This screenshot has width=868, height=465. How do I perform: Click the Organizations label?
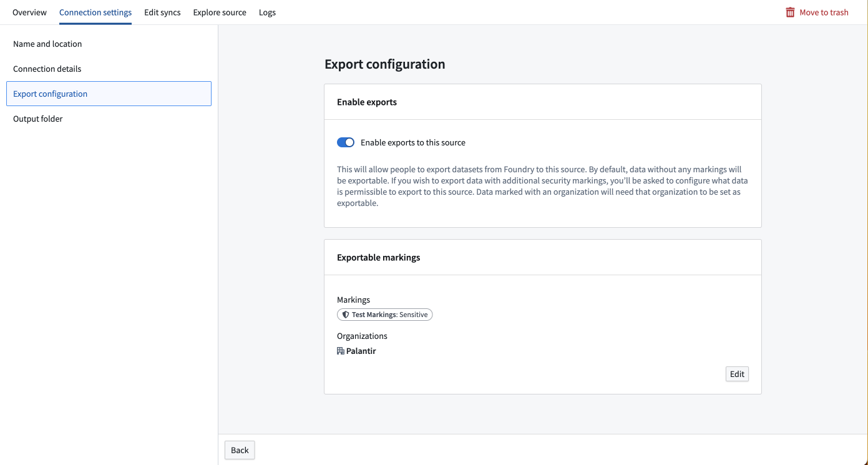[x=362, y=336]
